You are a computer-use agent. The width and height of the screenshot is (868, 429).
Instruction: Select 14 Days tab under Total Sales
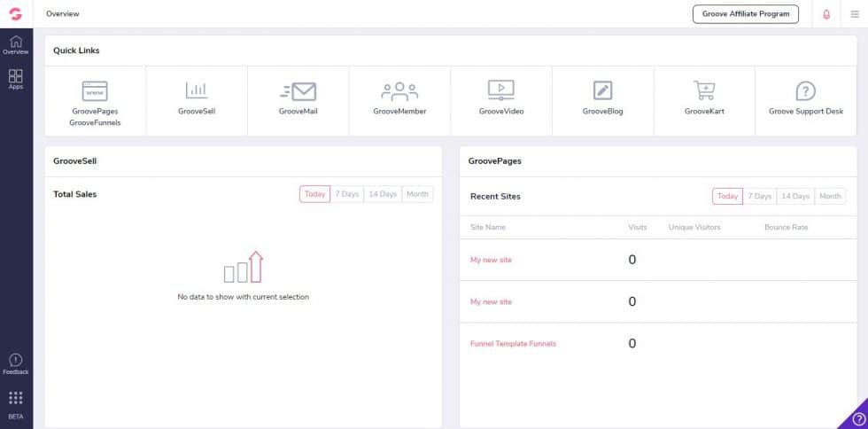tap(383, 194)
